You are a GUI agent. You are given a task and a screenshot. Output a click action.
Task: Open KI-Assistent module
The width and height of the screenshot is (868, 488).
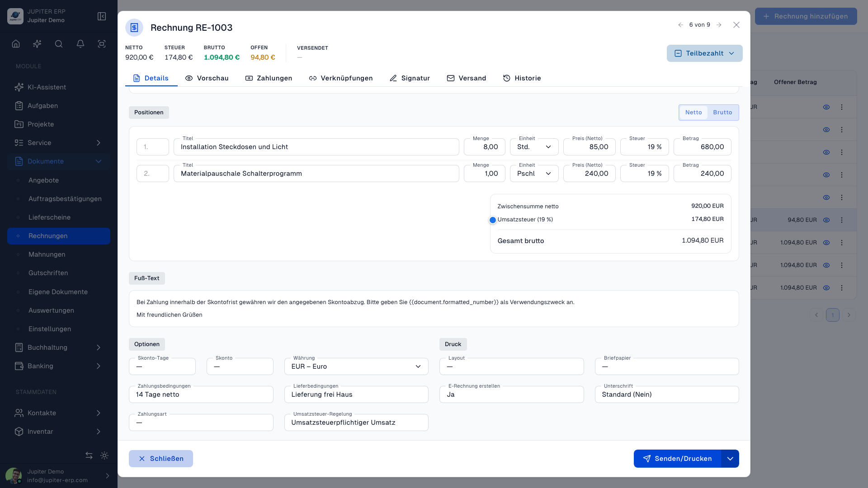(x=59, y=87)
